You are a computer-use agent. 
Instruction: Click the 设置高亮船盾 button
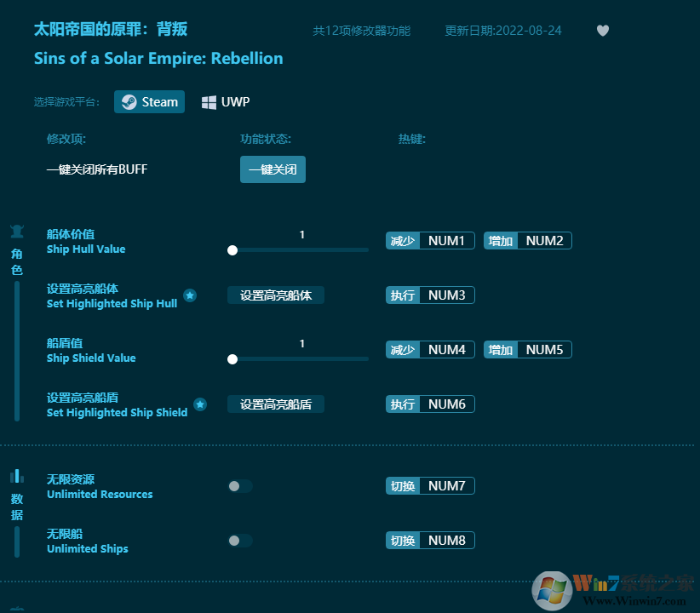click(x=275, y=404)
